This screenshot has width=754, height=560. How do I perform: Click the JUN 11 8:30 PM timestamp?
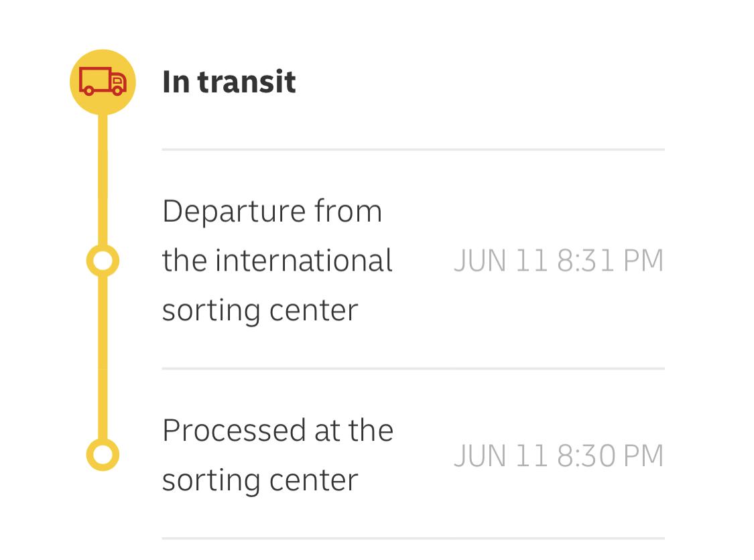[x=558, y=456]
